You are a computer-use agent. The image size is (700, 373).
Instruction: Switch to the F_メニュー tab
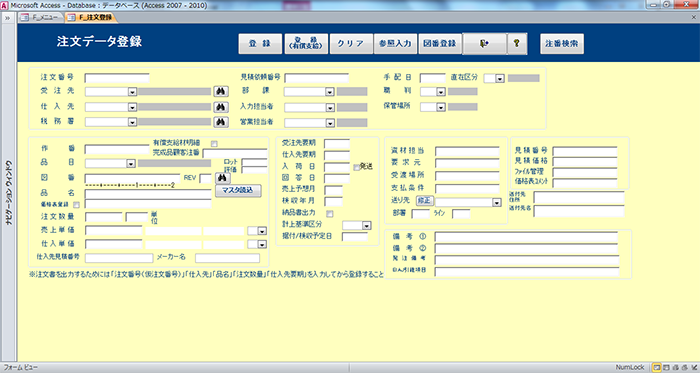pyautogui.click(x=41, y=17)
